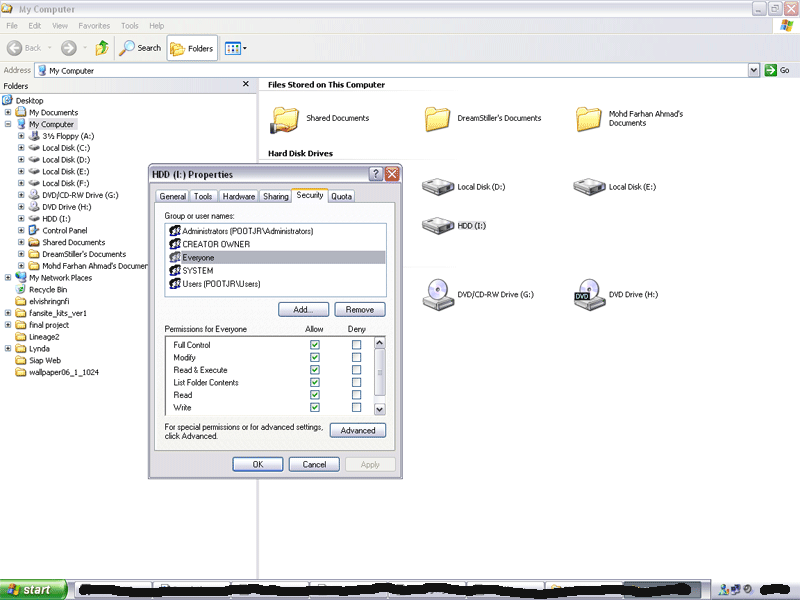
Task: Click the Forward arrow toolbar icon
Action: [x=68, y=48]
